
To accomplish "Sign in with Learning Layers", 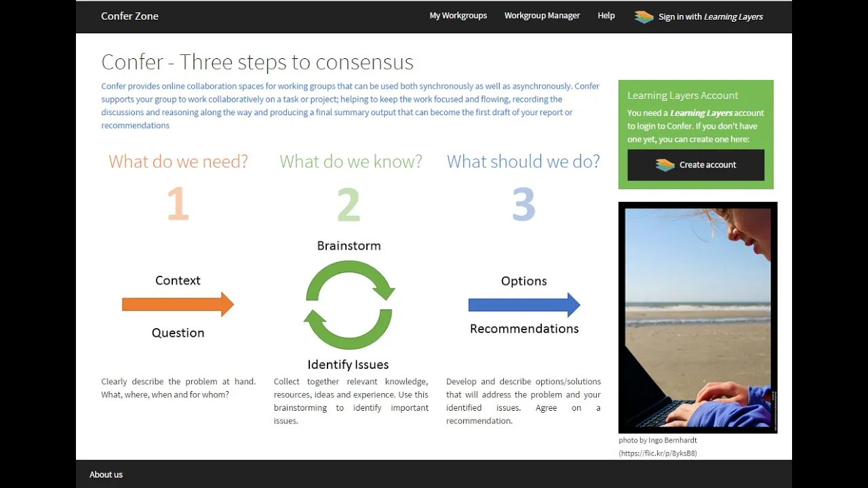I will 698,17.
